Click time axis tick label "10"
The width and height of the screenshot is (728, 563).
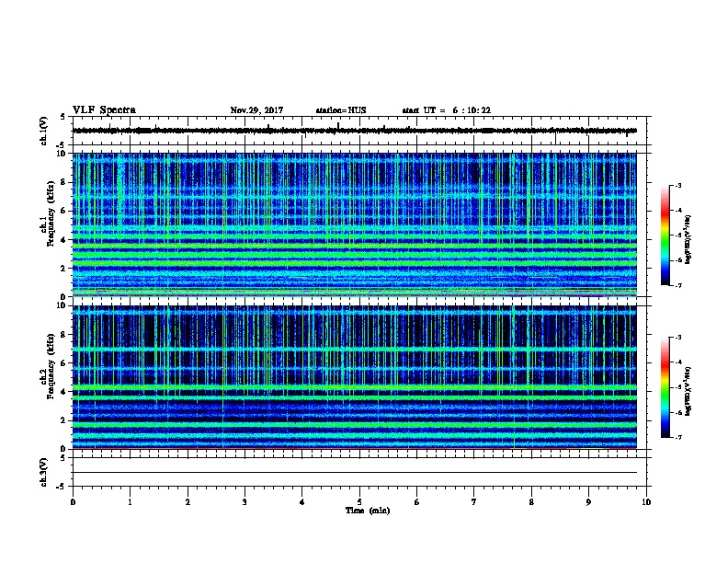(x=646, y=501)
